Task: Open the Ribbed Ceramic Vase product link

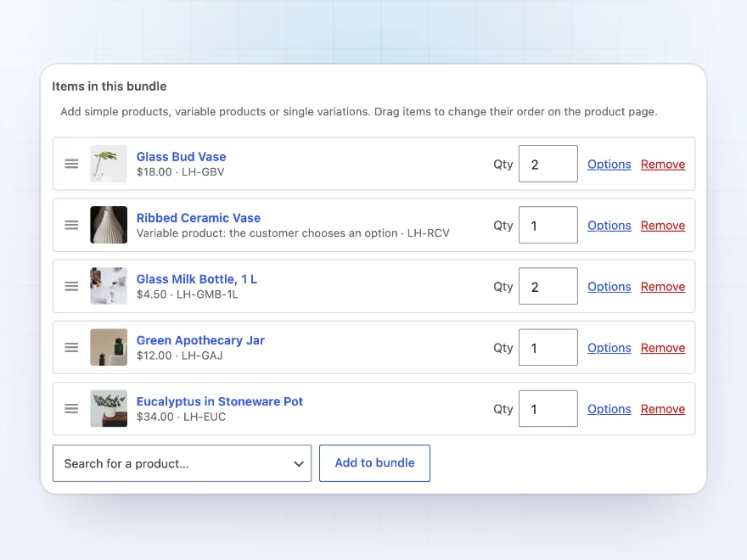Action: tap(198, 217)
